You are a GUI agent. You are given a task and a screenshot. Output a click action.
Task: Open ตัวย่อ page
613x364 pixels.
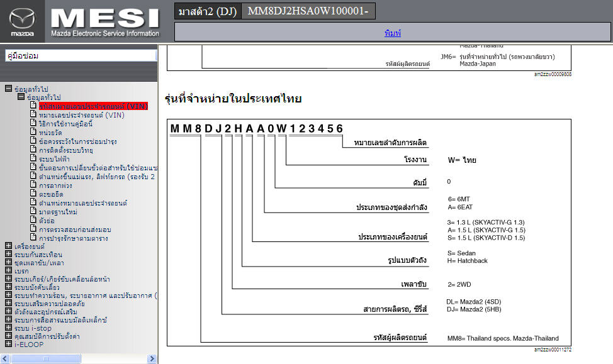tap(47, 221)
